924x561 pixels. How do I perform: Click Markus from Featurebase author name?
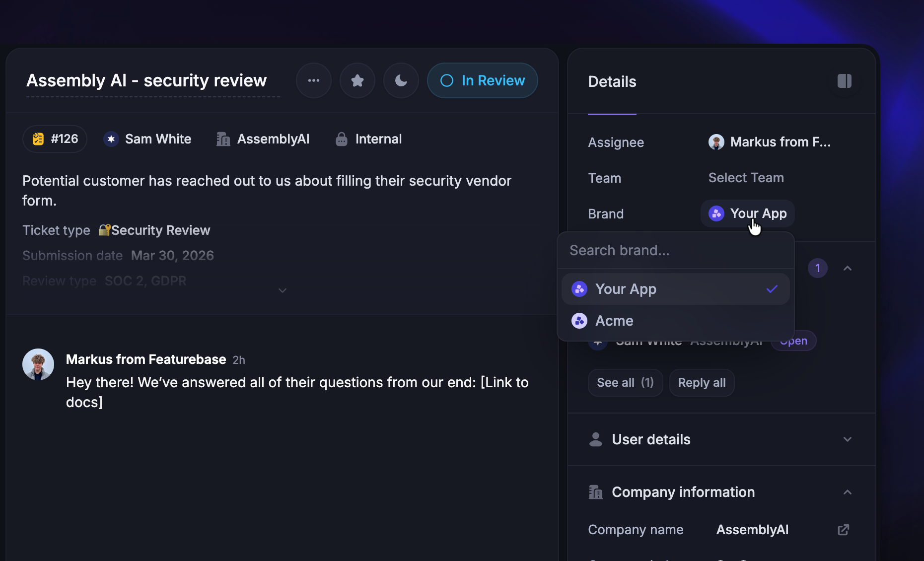coord(146,359)
